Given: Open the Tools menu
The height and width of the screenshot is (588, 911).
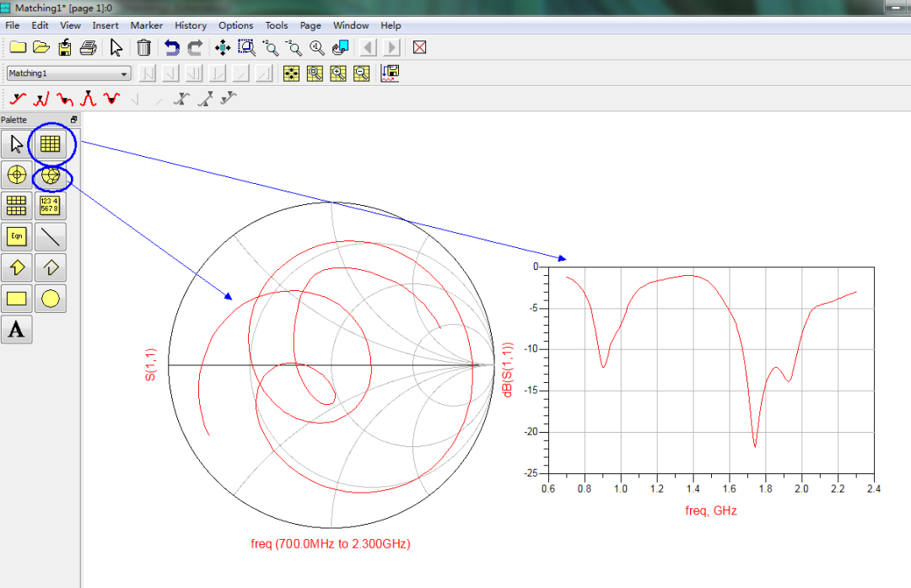Looking at the screenshot, I should point(277,25).
